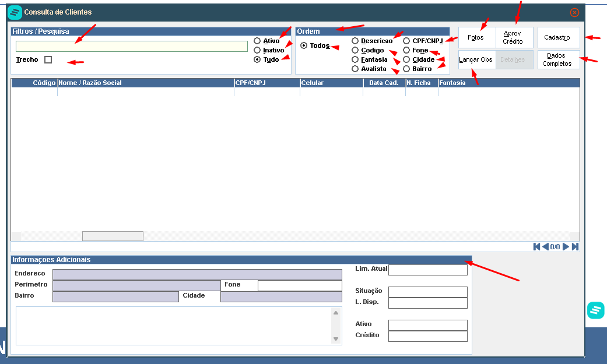
Task: Order results by Cidade radio
Action: pos(406,59)
